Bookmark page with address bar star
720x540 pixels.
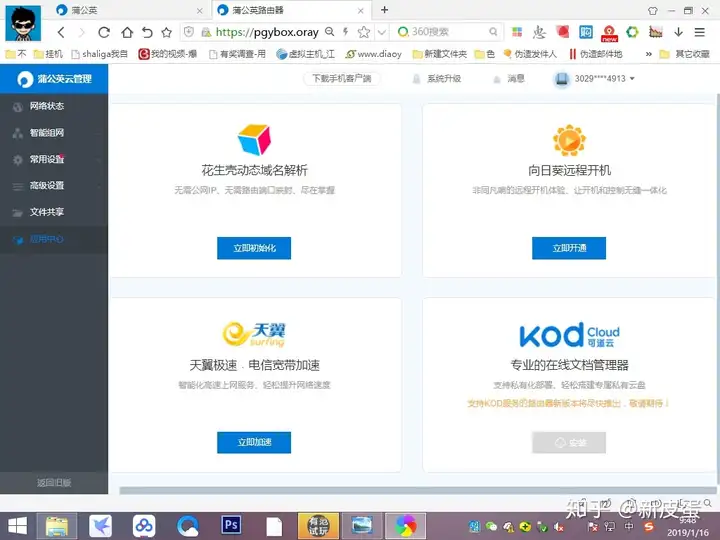click(x=364, y=32)
